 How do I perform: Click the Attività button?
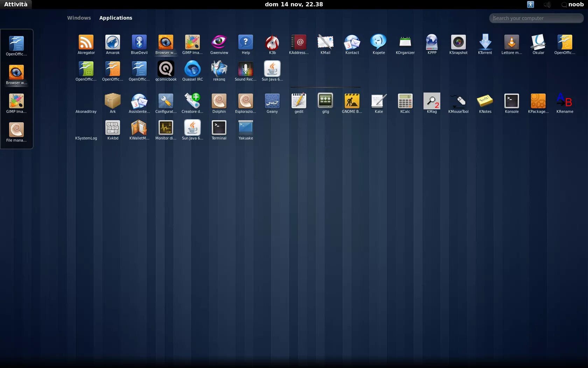(16, 4)
